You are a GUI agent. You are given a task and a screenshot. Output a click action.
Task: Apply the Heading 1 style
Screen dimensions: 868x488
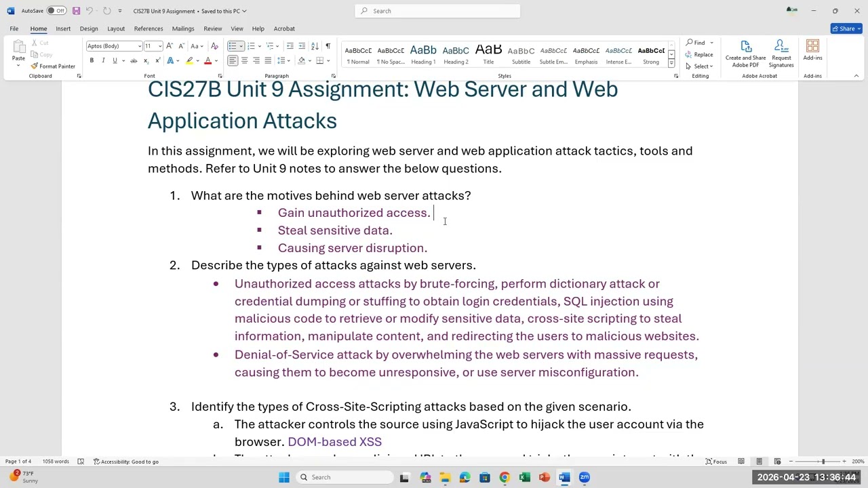[x=423, y=54]
